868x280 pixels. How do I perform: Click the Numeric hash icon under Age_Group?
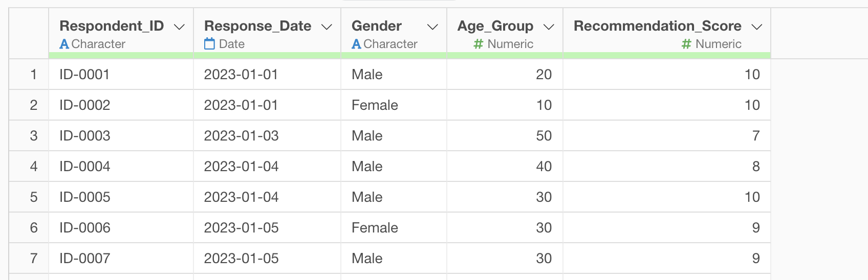[x=479, y=44]
